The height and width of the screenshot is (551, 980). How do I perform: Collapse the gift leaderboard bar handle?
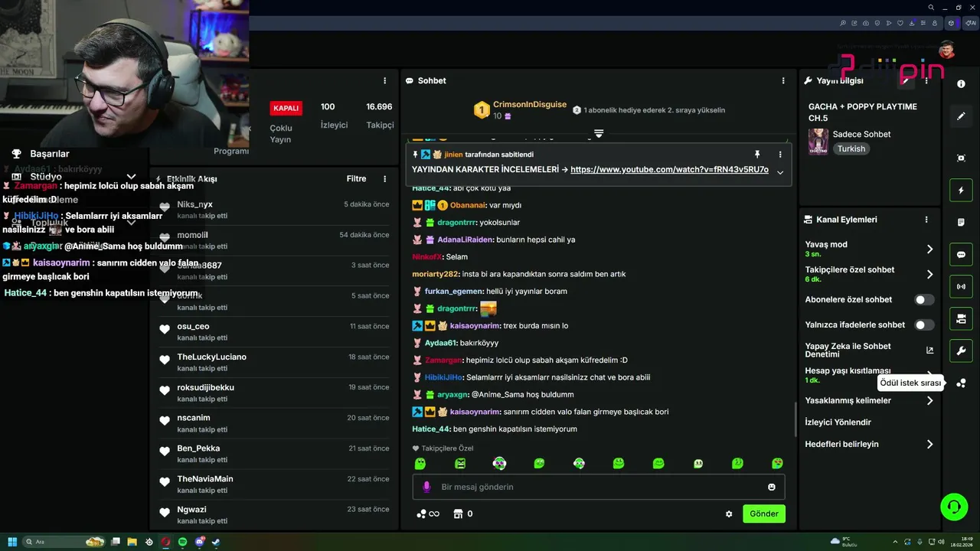pos(599,134)
